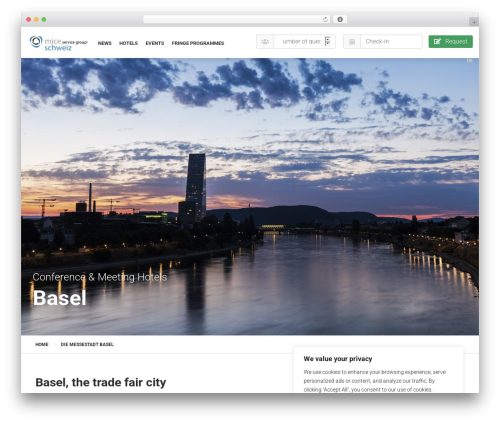This screenshot has width=500, height=423.
Task: Click the browser reload icon
Action: click(x=325, y=19)
